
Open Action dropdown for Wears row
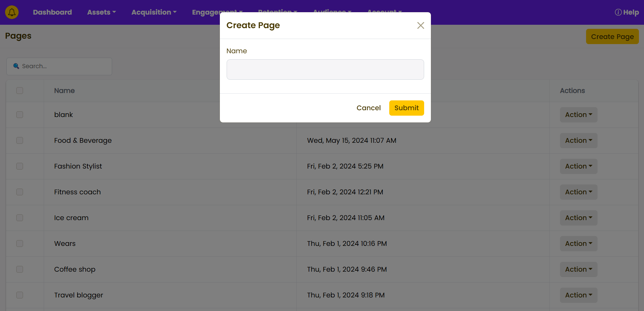click(578, 244)
